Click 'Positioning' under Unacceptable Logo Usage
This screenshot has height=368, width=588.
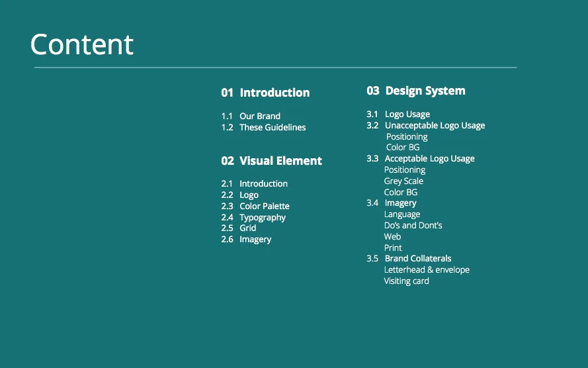[x=407, y=136]
